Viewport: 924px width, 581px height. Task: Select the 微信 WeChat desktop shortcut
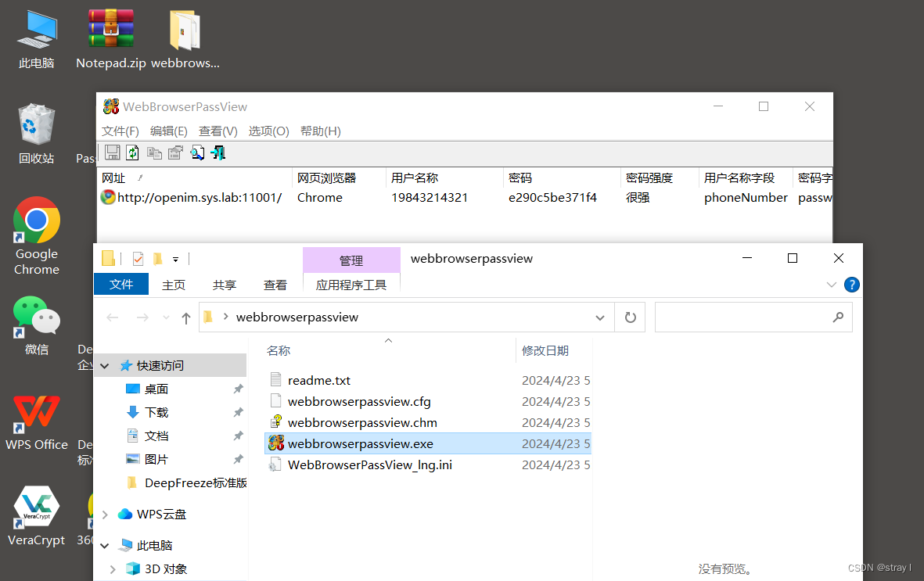click(x=37, y=326)
